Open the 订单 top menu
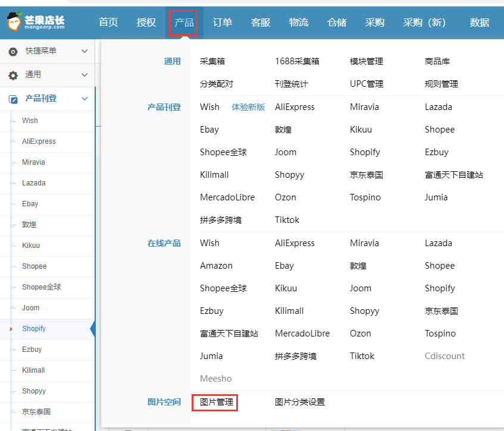This screenshot has height=431, width=504. [223, 22]
